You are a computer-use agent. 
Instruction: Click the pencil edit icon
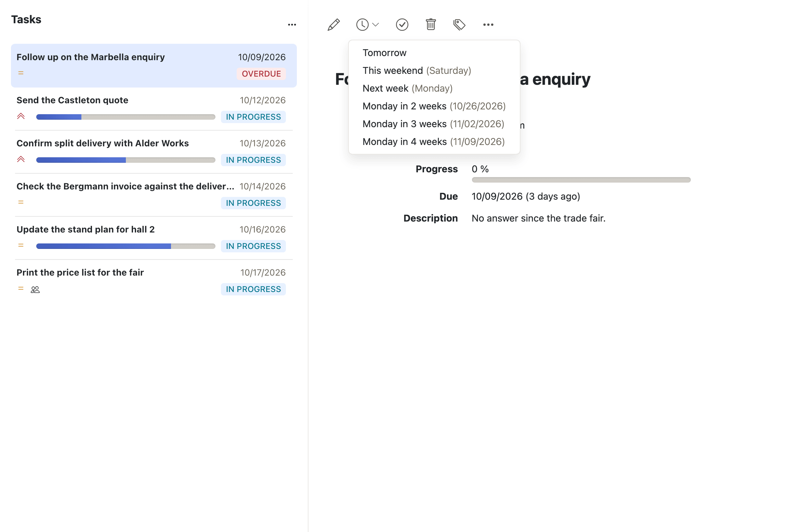[x=333, y=25]
